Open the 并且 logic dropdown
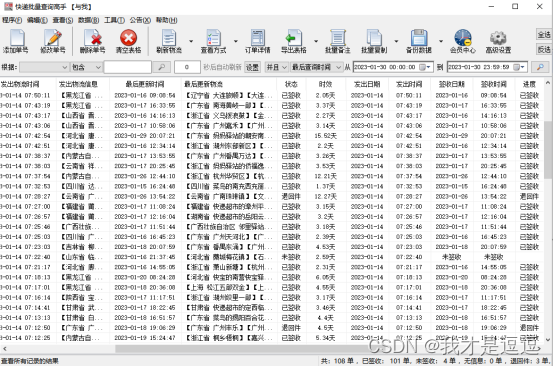Image resolution: width=554 pixels, height=366 pixels. coord(276,67)
